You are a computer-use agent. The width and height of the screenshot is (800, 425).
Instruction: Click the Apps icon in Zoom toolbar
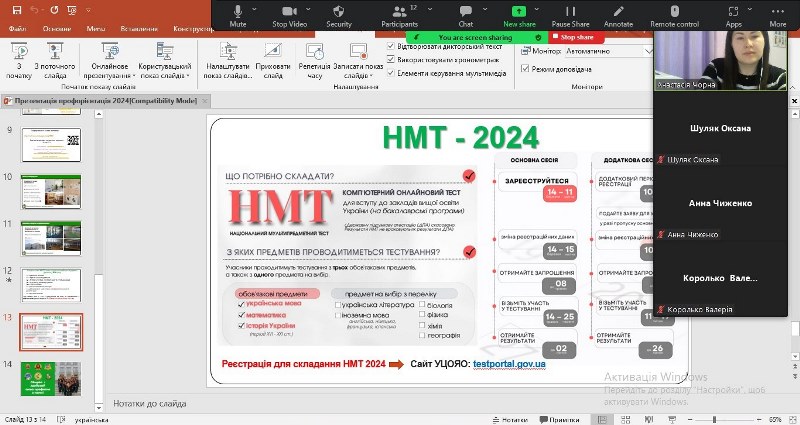click(x=734, y=16)
